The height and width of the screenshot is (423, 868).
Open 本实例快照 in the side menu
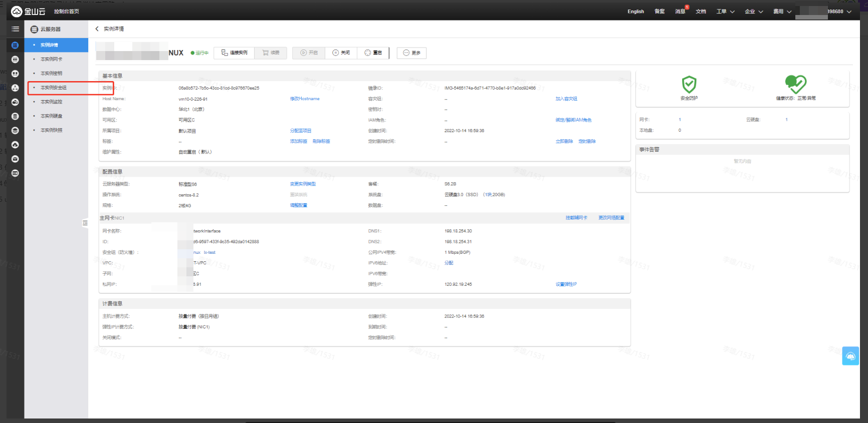52,130
